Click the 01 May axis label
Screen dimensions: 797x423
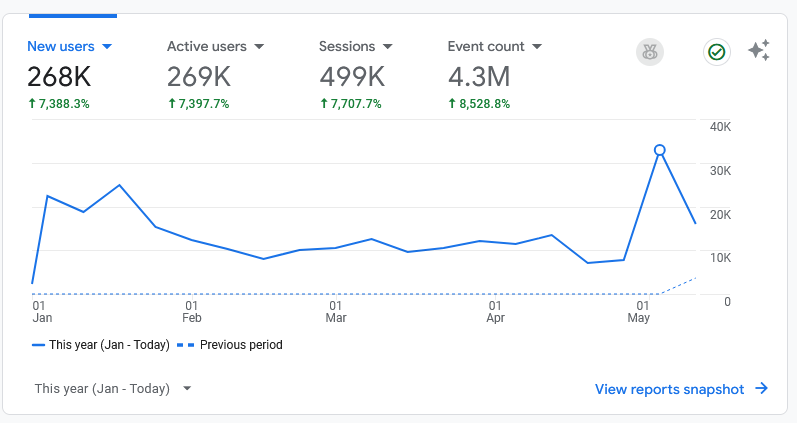click(x=639, y=312)
